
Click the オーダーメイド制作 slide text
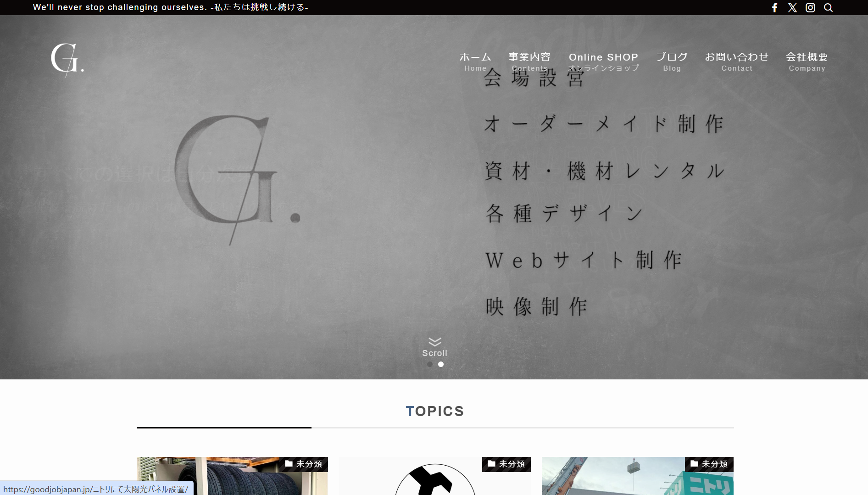[x=604, y=124]
